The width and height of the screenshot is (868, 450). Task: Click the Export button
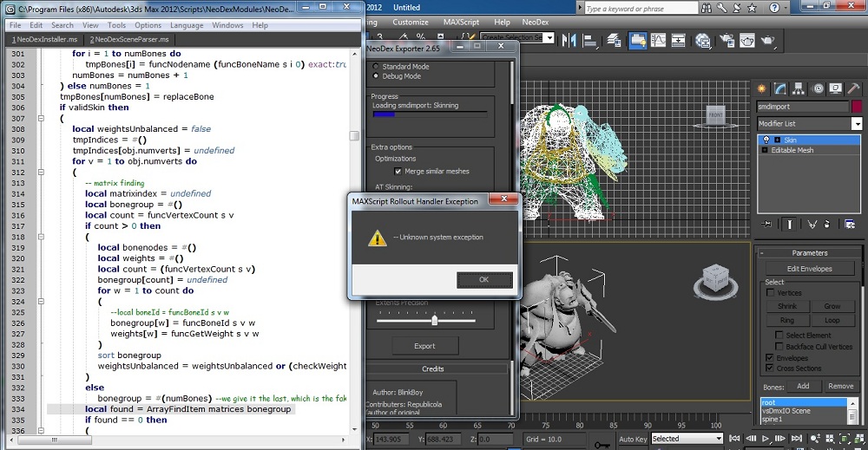424,346
